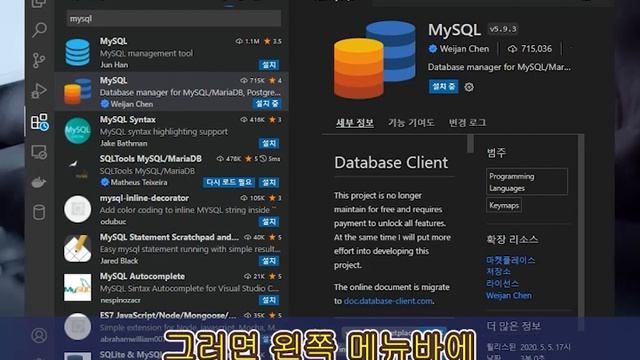Viewport: 640px width, 360px height.
Task: Install the MySQL Syntax extension
Action: (x=269, y=143)
